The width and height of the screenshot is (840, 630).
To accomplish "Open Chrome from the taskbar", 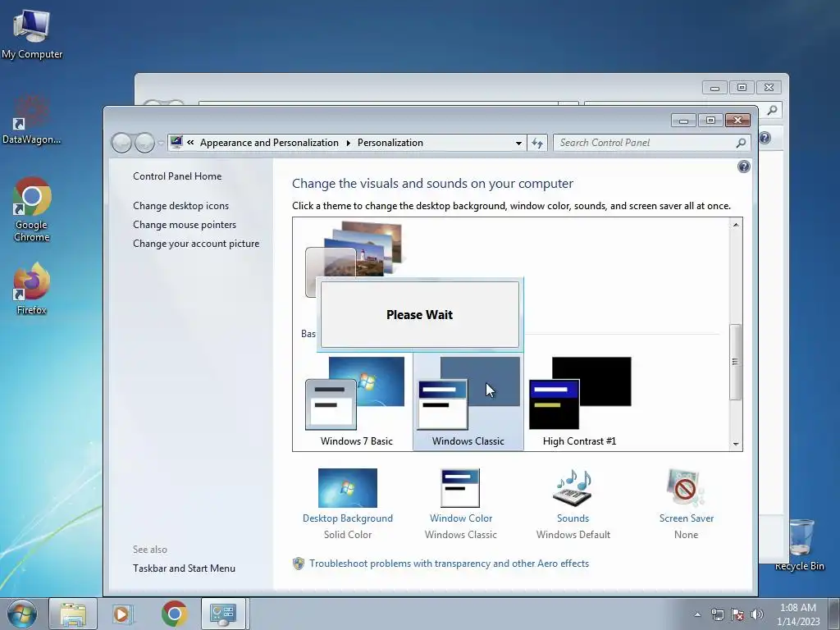I will click(x=174, y=614).
